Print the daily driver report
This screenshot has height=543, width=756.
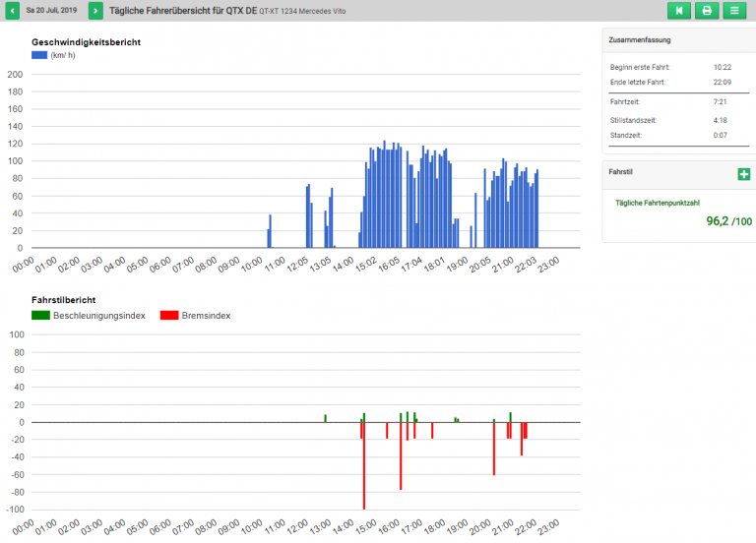706,11
